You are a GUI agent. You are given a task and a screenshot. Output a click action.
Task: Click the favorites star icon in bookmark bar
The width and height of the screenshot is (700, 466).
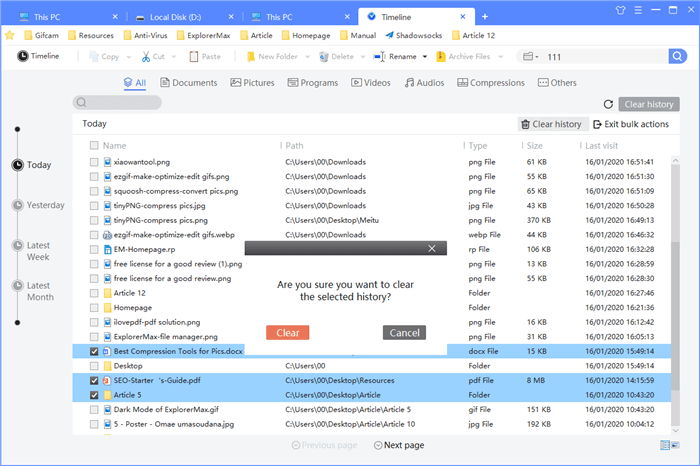point(10,35)
